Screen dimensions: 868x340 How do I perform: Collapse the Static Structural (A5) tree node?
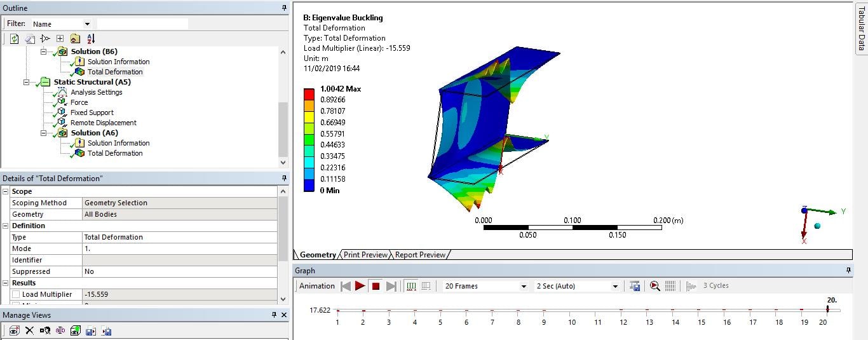(27, 82)
